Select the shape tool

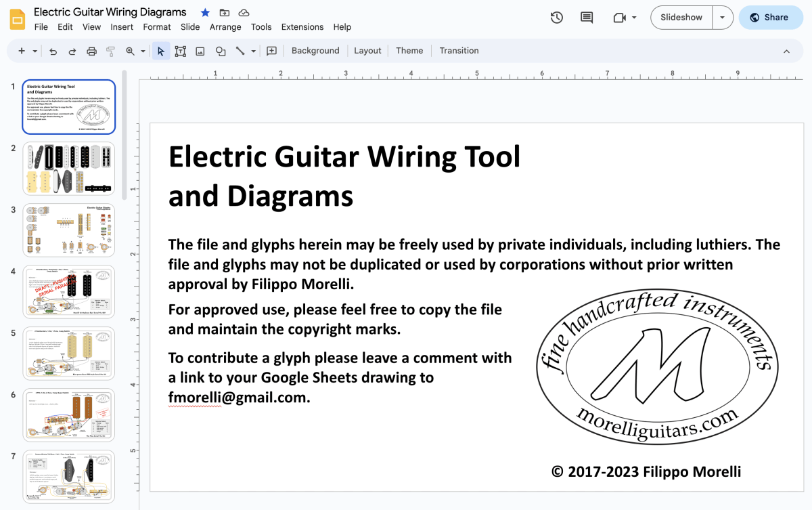click(220, 51)
